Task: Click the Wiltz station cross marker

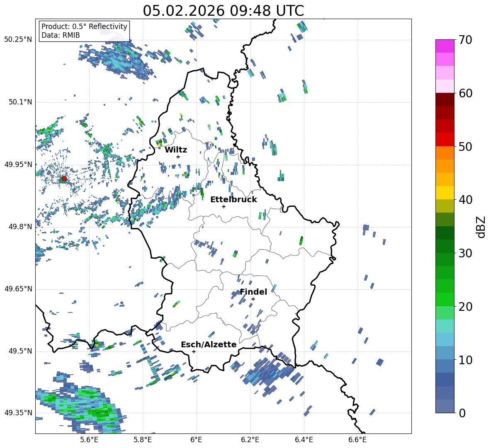Action: (x=178, y=157)
